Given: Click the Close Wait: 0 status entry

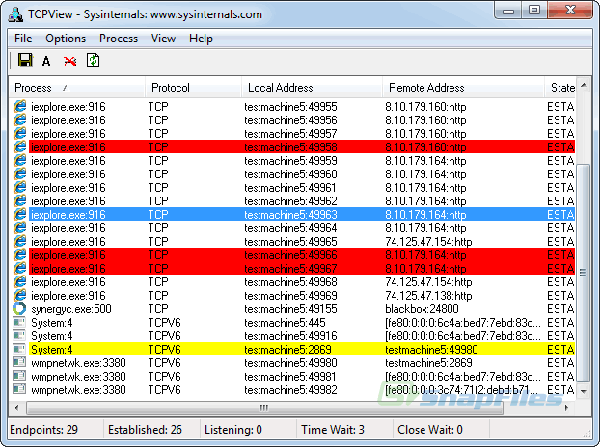Looking at the screenshot, I should click(430, 430).
